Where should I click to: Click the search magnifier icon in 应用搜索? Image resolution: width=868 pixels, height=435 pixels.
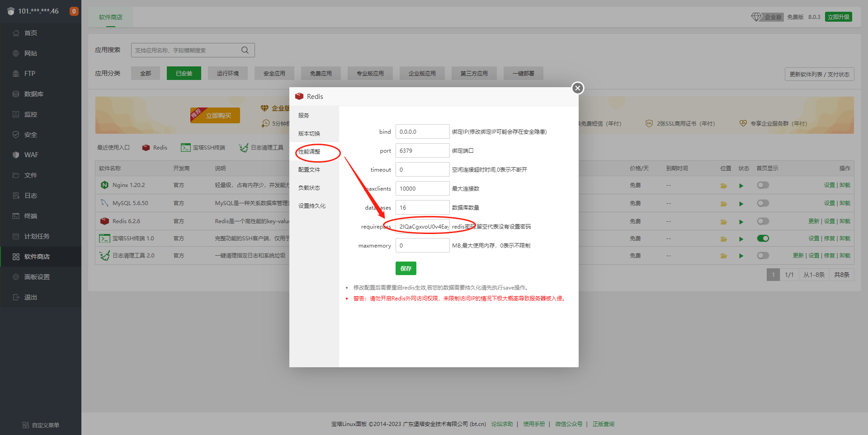[245, 50]
